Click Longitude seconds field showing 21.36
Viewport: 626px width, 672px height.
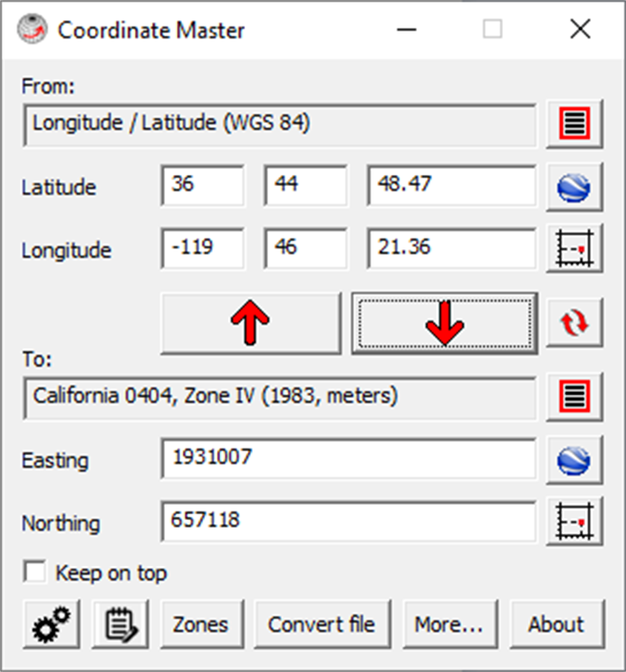tap(452, 248)
